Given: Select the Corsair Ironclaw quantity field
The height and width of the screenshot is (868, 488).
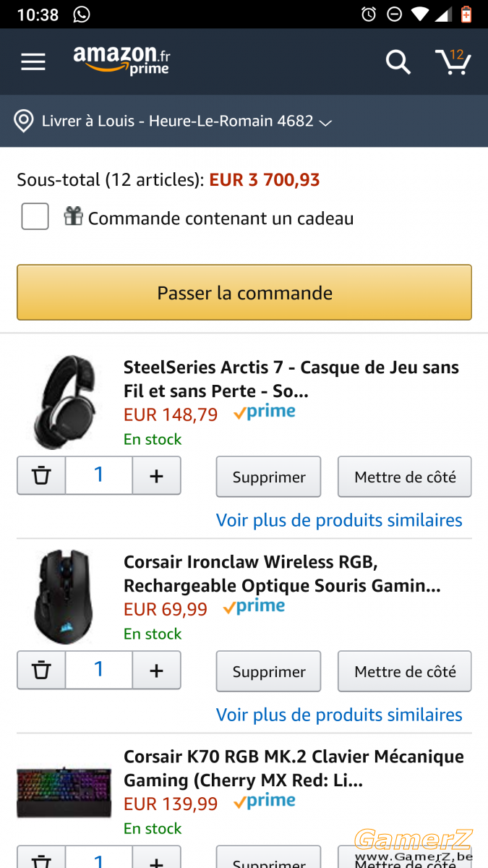Looking at the screenshot, I should point(99,671).
